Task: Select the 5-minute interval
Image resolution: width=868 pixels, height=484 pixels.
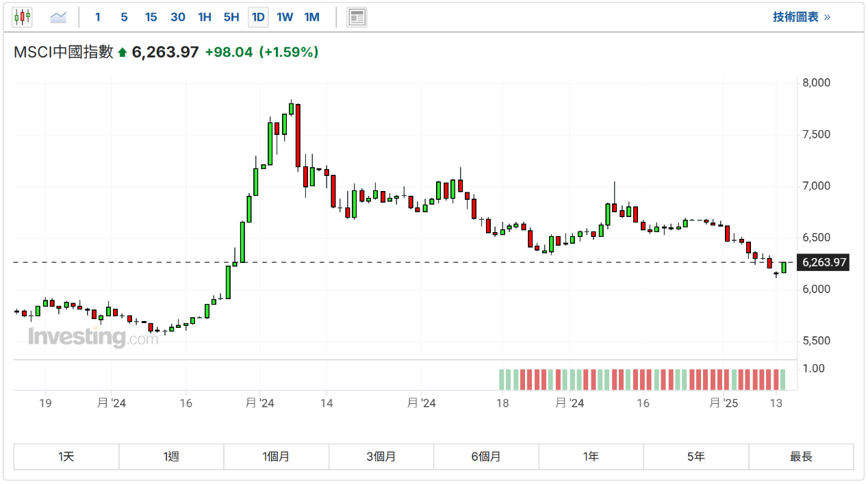Action: (124, 17)
